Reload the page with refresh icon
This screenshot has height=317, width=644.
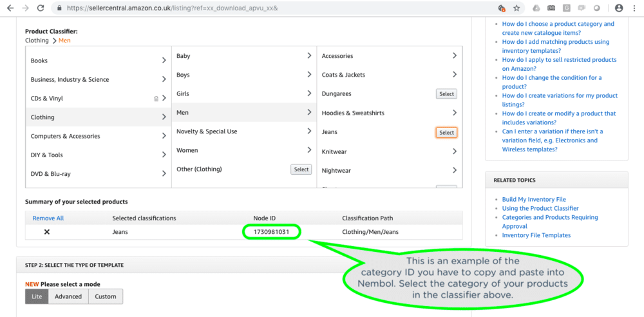(x=40, y=8)
